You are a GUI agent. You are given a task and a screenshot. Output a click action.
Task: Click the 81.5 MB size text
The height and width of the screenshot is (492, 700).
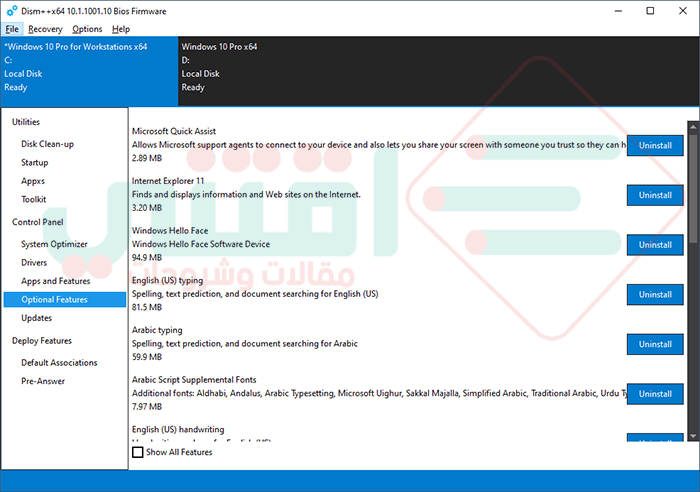tap(147, 307)
